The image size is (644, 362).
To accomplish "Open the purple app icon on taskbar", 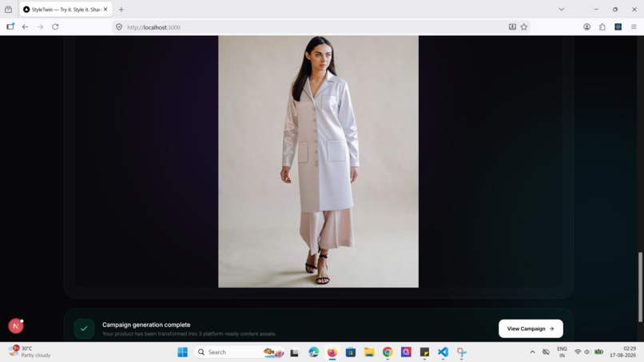I will pos(406,352).
